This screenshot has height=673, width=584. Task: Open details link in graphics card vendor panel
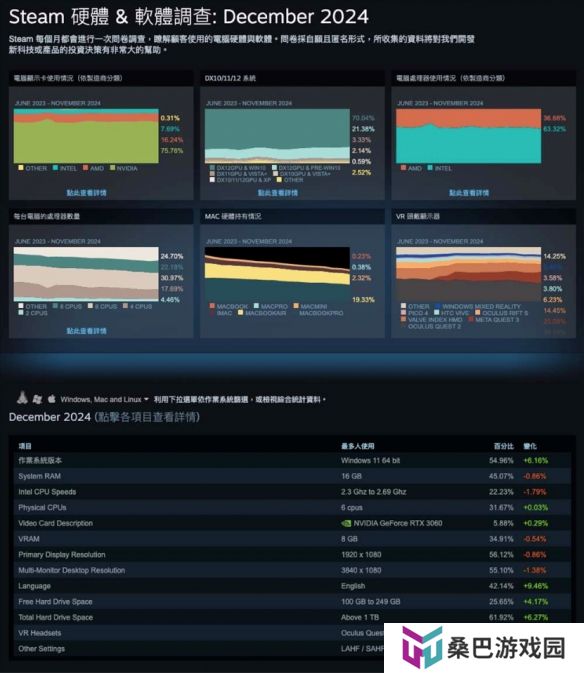[x=86, y=193]
